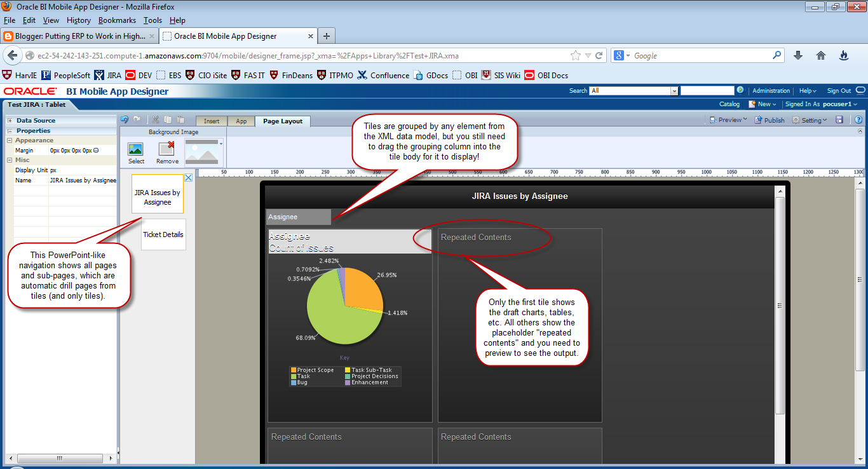Viewport: 868px width, 469px height.
Task: Open the OBI Docs bookmark
Action: pyautogui.click(x=546, y=75)
